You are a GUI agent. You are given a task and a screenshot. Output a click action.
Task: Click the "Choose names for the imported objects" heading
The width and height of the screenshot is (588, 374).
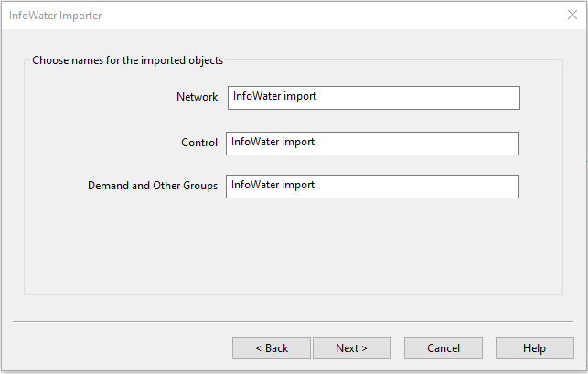point(128,60)
